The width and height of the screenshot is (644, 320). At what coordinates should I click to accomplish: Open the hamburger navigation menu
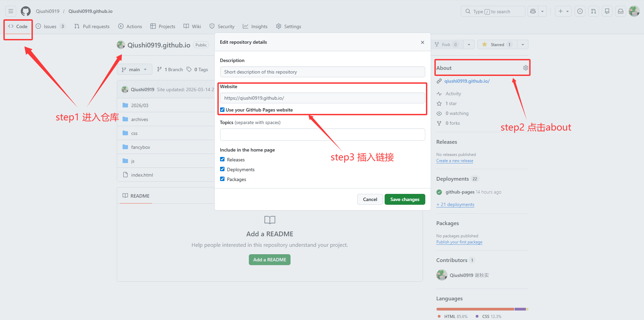pos(11,11)
